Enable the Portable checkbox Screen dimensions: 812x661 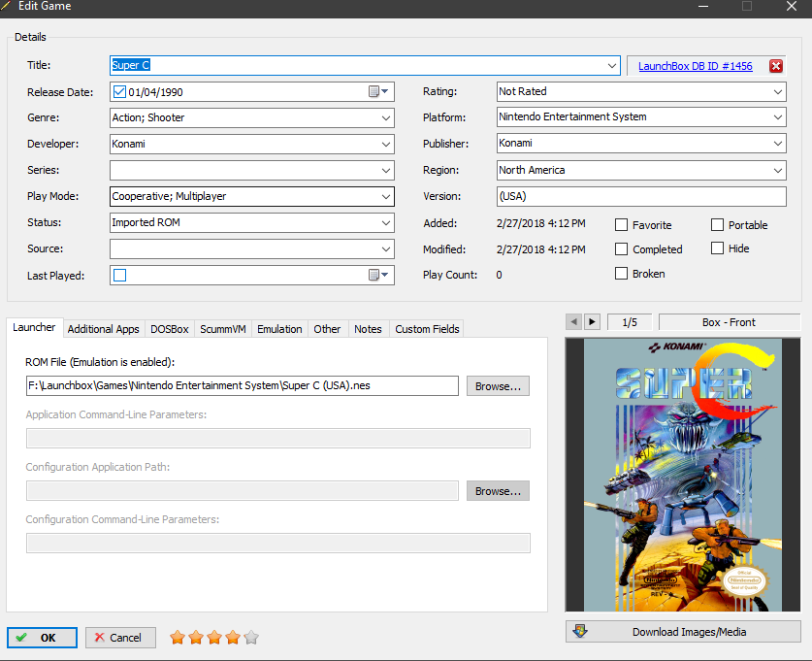[717, 225]
